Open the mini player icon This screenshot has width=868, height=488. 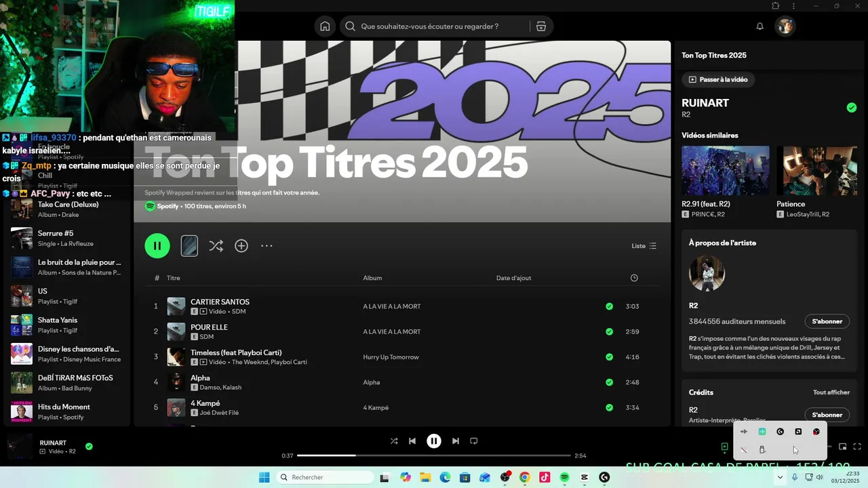click(843, 447)
